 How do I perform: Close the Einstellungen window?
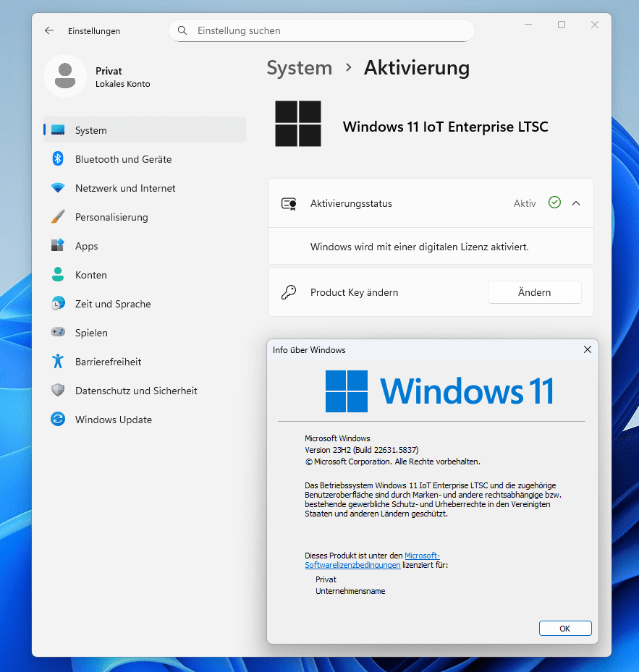[x=594, y=25]
